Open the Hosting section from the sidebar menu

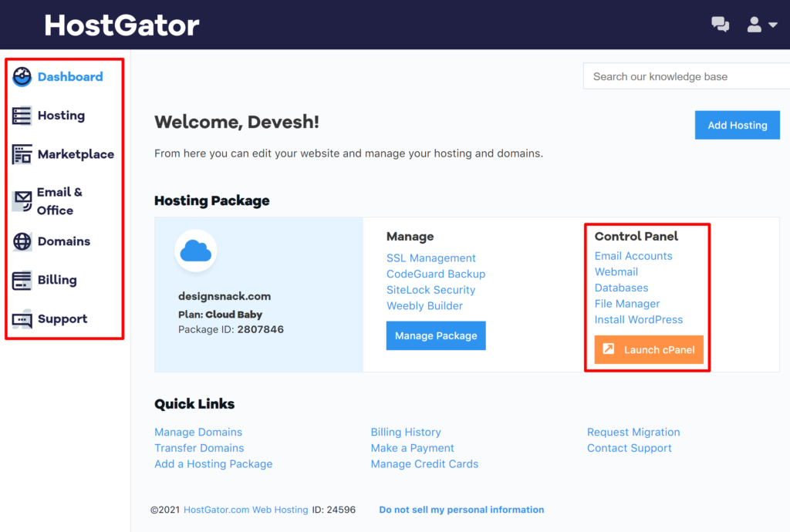(61, 115)
